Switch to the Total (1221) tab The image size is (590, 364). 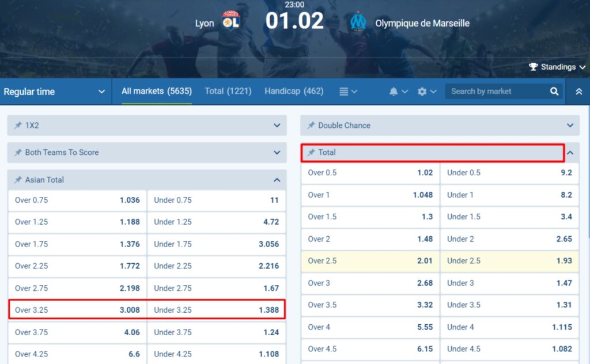pos(228,91)
